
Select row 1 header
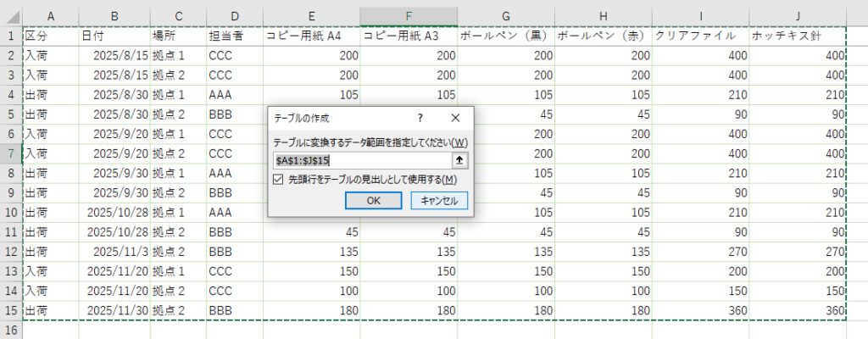tap(11, 36)
